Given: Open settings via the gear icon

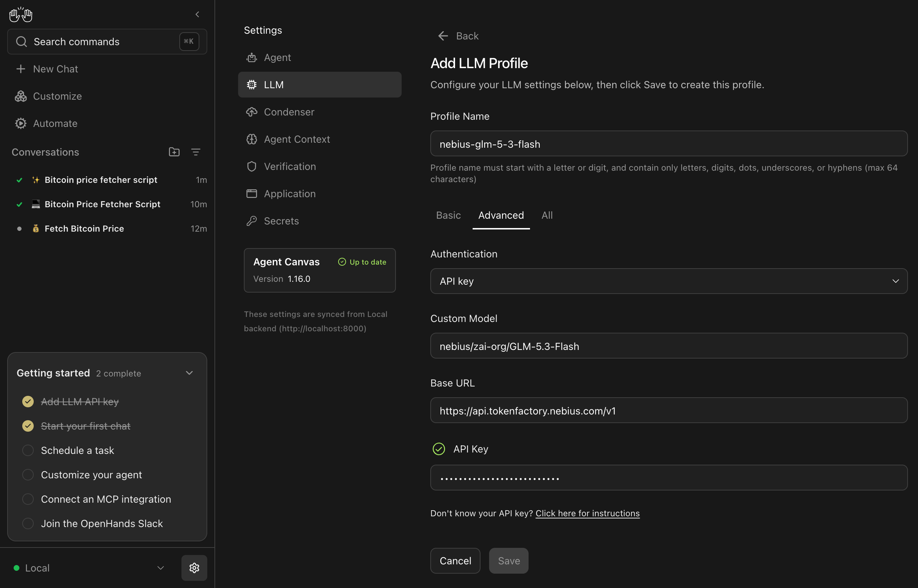Looking at the screenshot, I should coord(194,568).
